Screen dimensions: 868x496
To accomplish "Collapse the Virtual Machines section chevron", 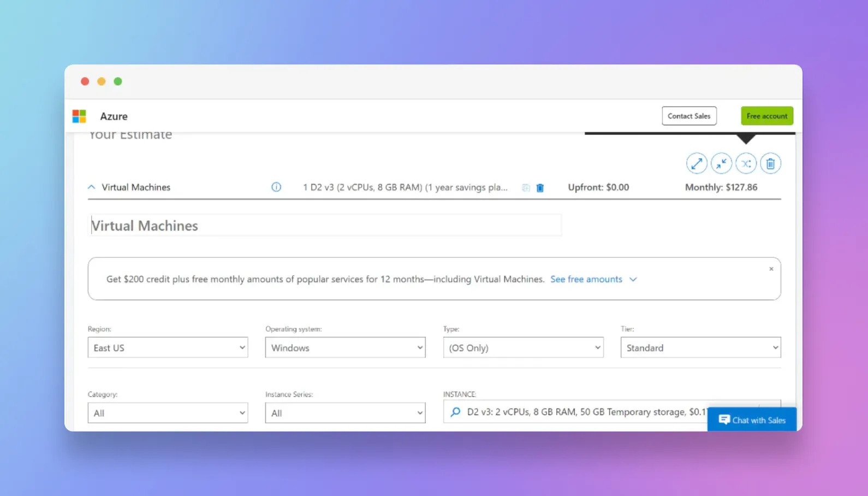I will click(91, 187).
